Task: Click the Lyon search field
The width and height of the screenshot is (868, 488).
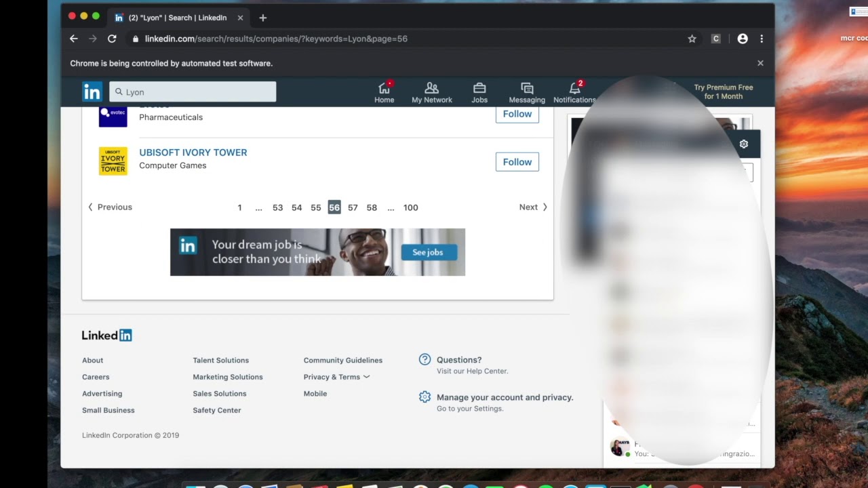Action: point(193,91)
